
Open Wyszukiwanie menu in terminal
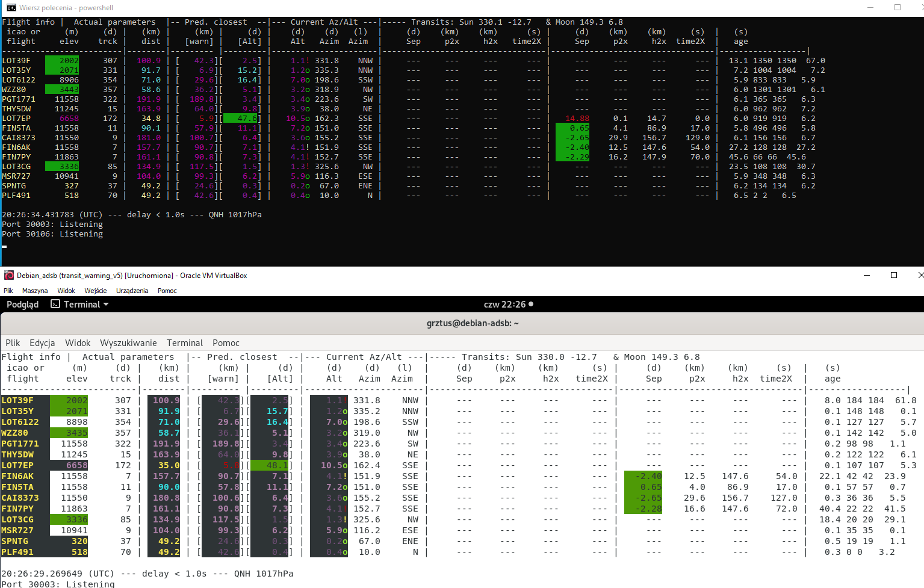point(128,343)
